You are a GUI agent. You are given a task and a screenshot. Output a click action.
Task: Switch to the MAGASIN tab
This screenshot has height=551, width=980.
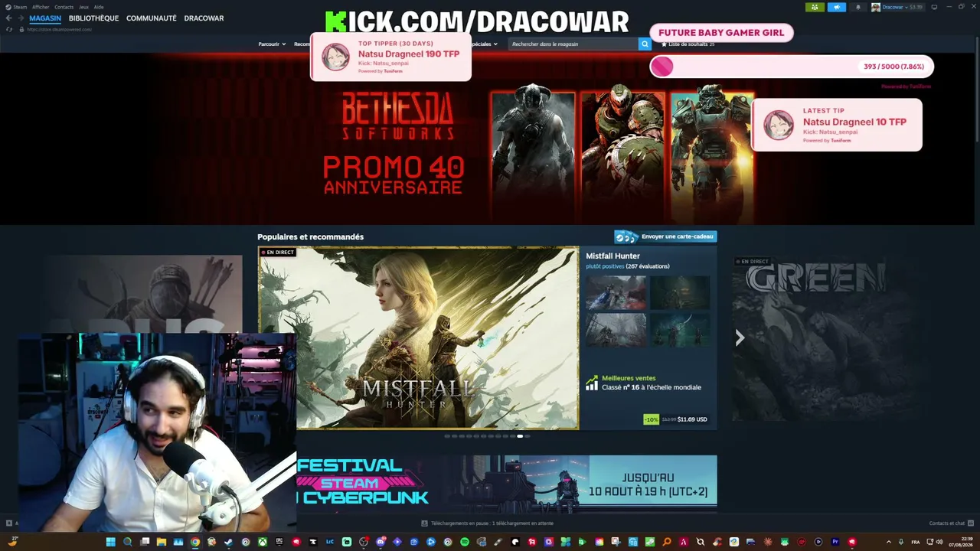[45, 18]
